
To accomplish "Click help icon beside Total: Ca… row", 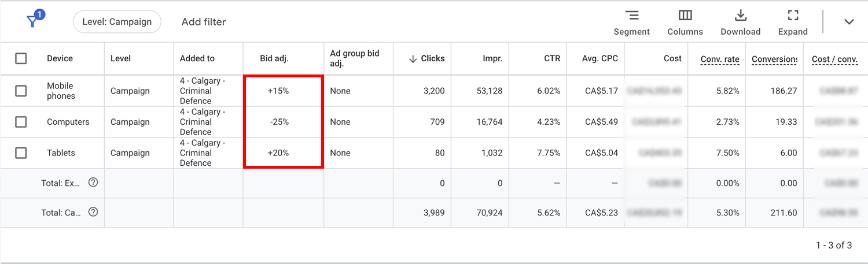I will (x=93, y=212).
